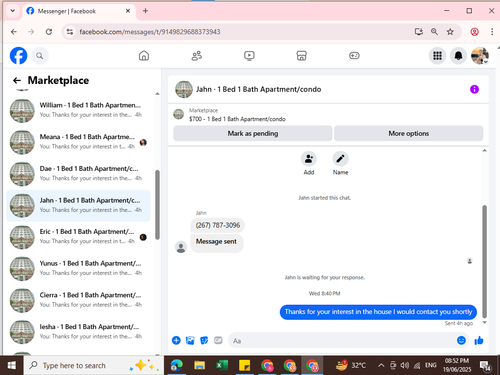Click the blue 'Thanks for your interest' message
Viewport: 500px width, 375px height.
pyautogui.click(x=378, y=312)
